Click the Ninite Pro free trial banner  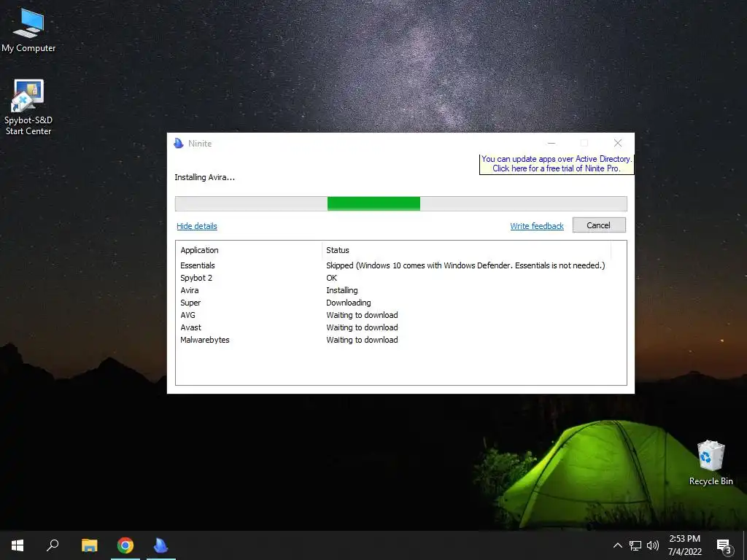coord(557,164)
